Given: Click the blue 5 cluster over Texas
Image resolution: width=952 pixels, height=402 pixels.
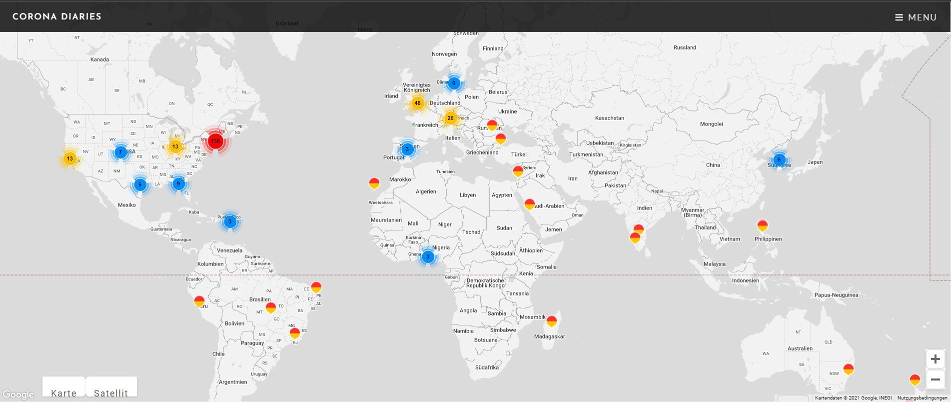Looking at the screenshot, I should point(140,184).
